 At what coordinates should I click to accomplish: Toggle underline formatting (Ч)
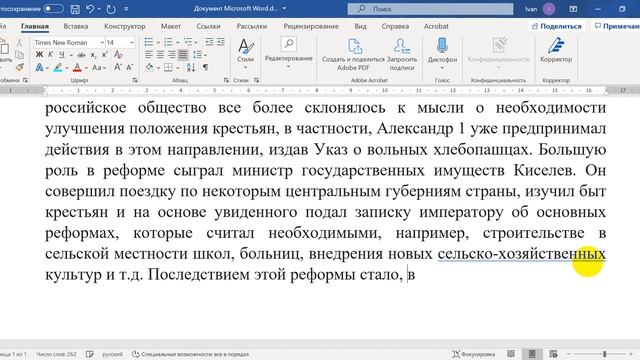coord(62,55)
